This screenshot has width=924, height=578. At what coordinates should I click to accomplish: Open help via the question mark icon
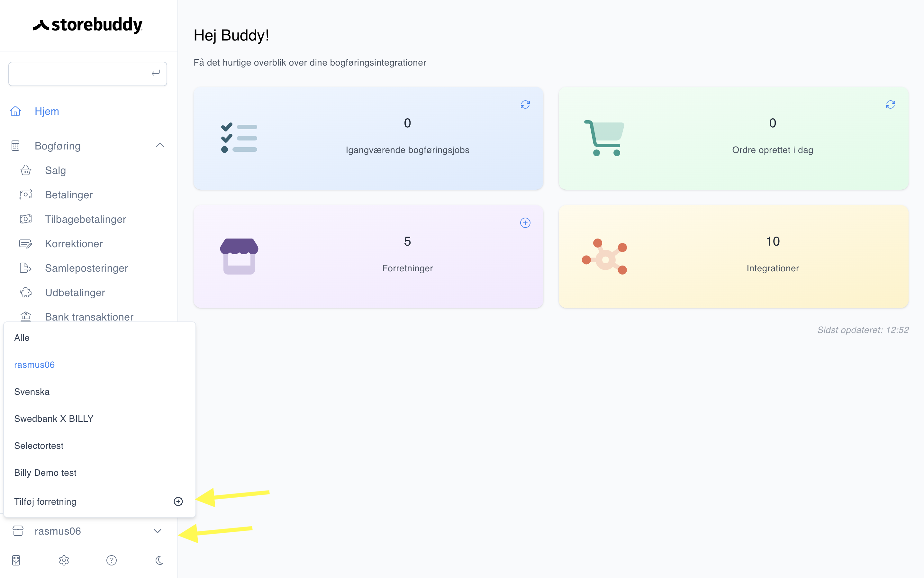pyautogui.click(x=111, y=560)
